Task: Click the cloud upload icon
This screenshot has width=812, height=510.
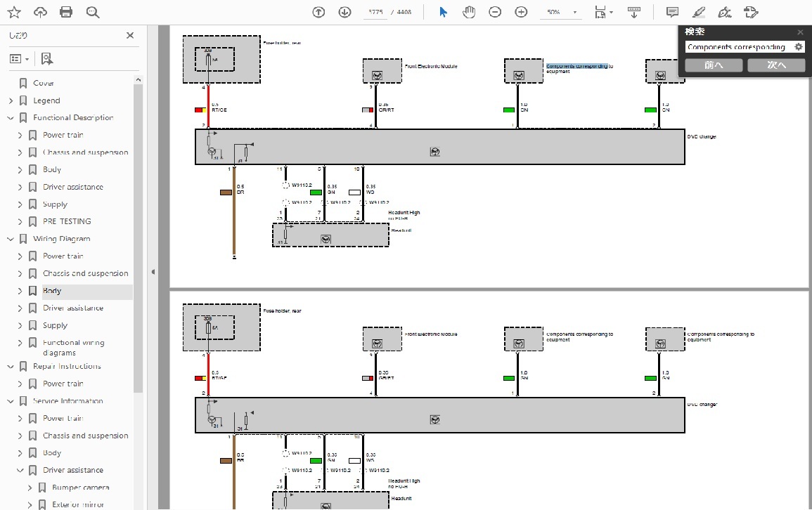Action: coord(41,12)
